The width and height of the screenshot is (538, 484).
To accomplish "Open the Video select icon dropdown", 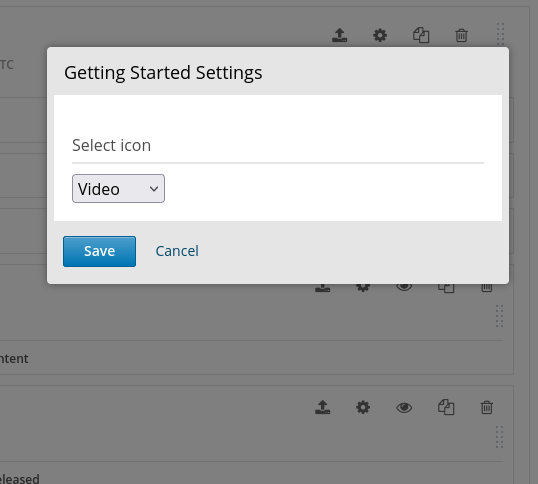I will 118,189.
